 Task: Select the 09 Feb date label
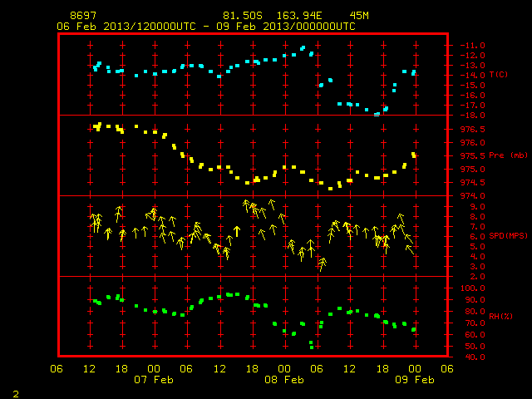pyautogui.click(x=415, y=380)
